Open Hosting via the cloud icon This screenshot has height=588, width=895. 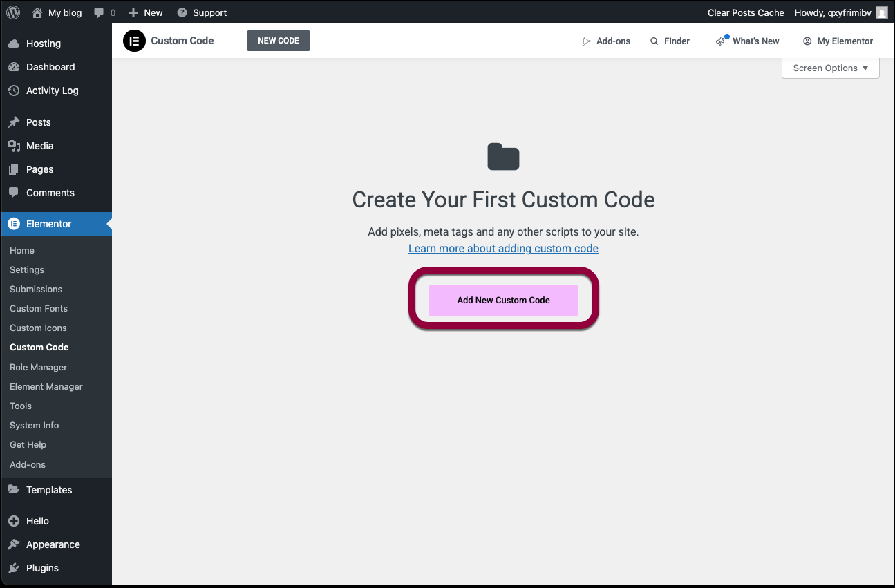[14, 44]
